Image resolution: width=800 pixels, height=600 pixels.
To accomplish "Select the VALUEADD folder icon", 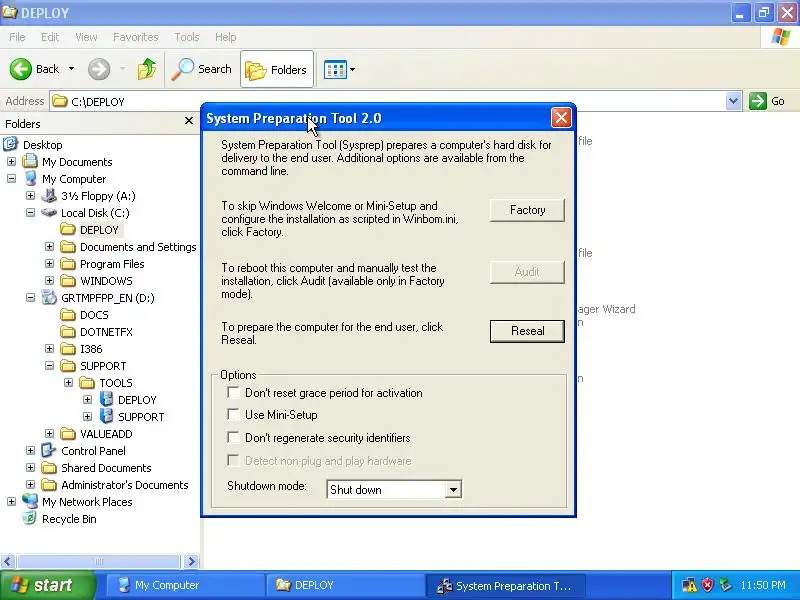I will tap(68, 434).
